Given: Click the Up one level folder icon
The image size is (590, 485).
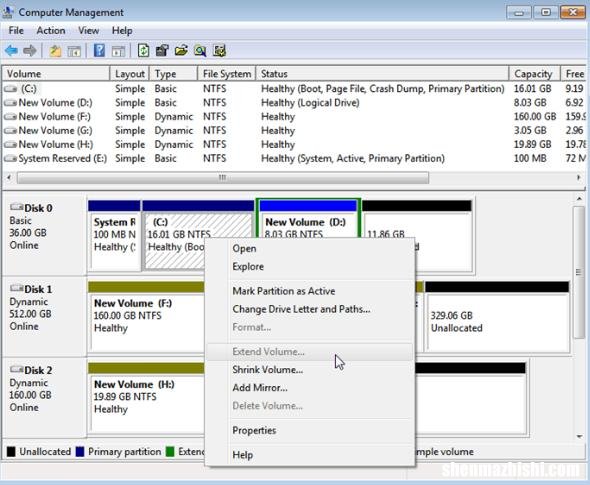Looking at the screenshot, I should coord(55,50).
